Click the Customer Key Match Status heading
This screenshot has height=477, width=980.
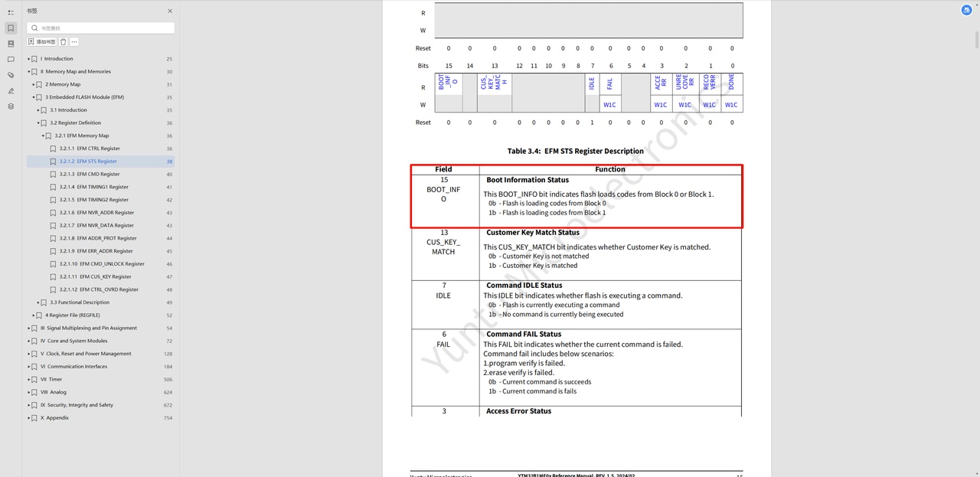pyautogui.click(x=533, y=232)
